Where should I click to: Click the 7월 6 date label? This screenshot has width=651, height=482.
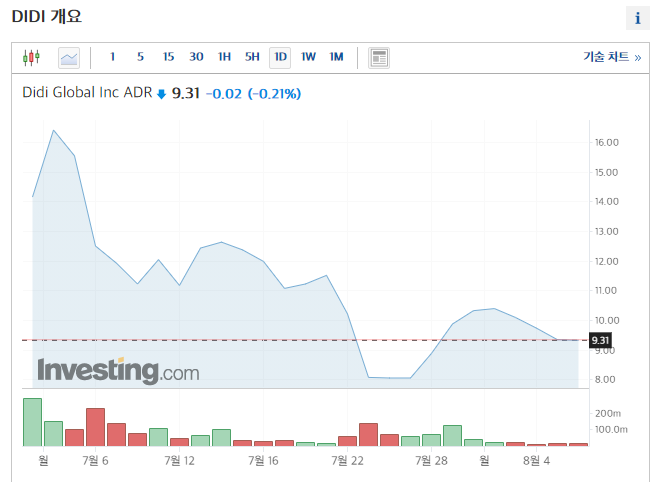point(95,460)
